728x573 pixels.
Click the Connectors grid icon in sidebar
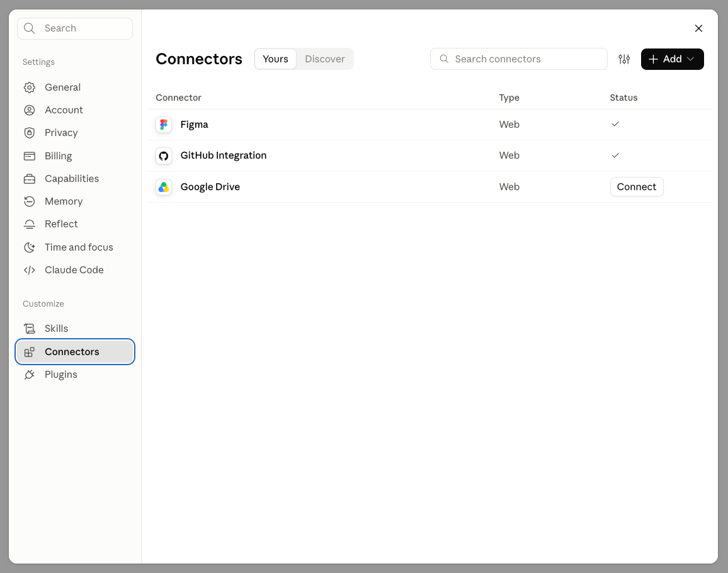click(29, 352)
